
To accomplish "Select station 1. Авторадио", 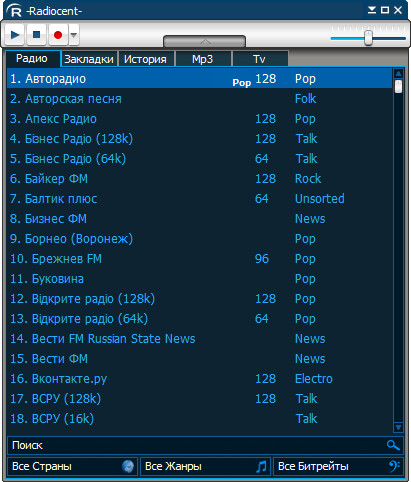I will coord(199,79).
